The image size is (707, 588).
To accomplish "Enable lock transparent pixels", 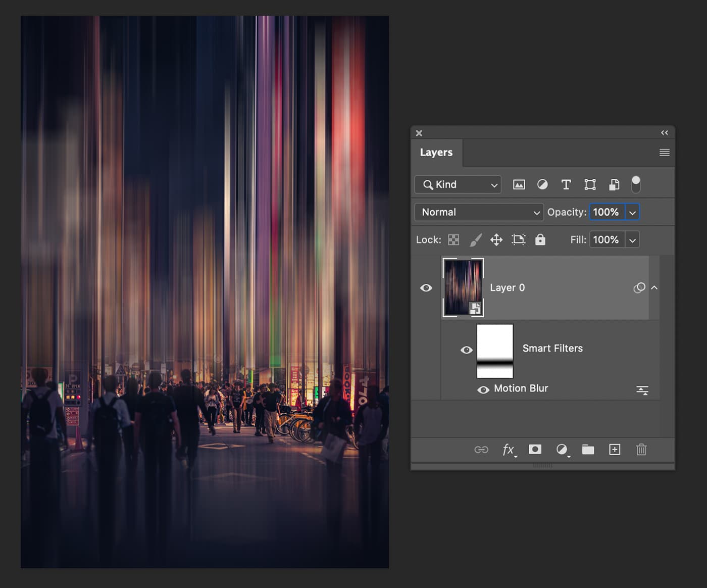I will coord(453,239).
